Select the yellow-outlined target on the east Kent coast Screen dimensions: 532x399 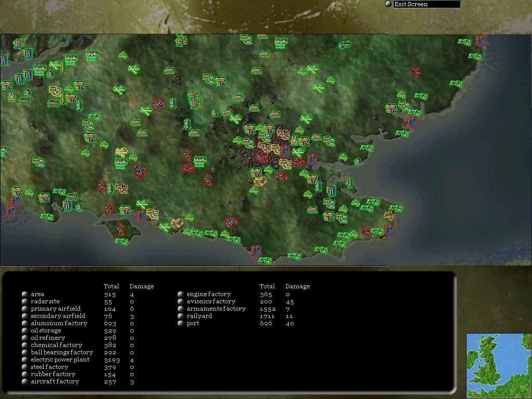(x=389, y=215)
